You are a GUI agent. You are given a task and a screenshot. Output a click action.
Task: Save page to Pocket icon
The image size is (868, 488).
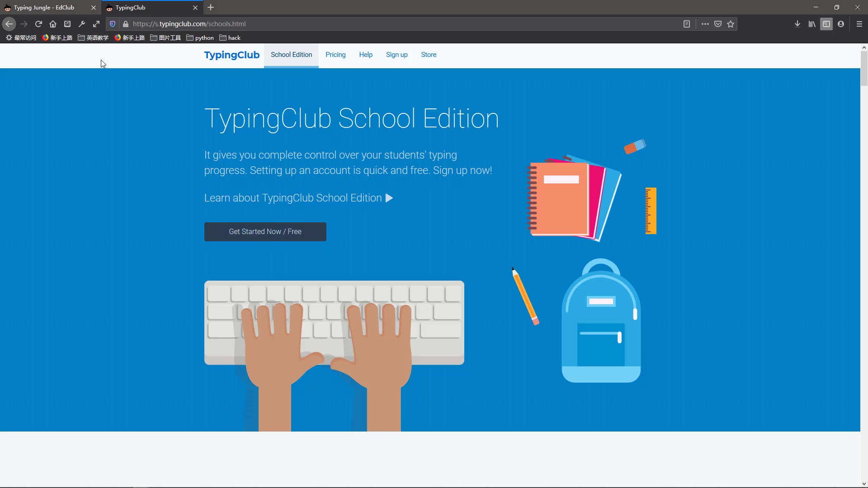pos(718,24)
